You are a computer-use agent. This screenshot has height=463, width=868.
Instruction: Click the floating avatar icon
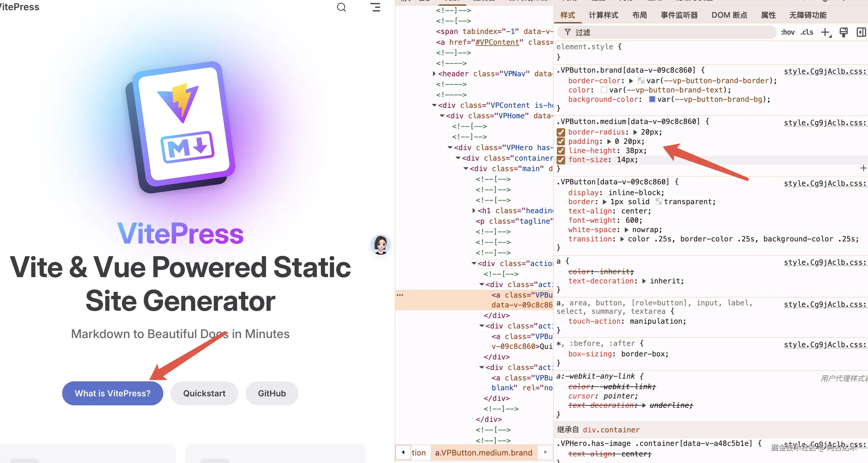coord(380,245)
